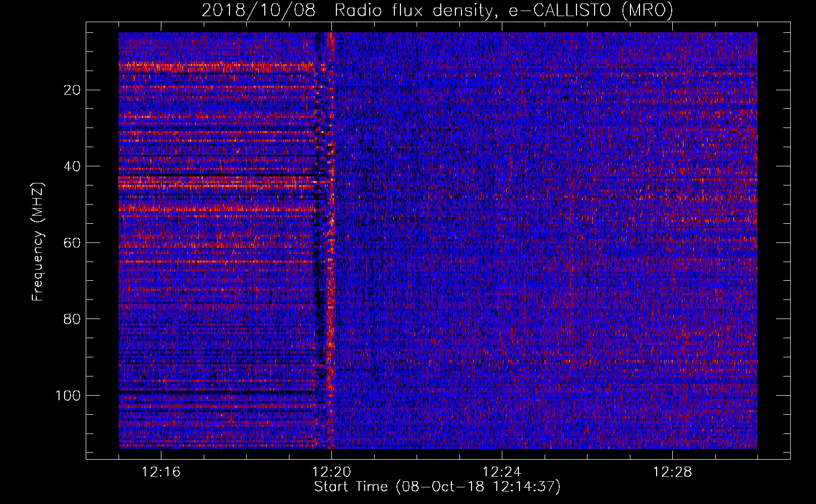Click the bright vertical burst near 12:20
The height and width of the screenshot is (504, 816).
pyautogui.click(x=331, y=240)
